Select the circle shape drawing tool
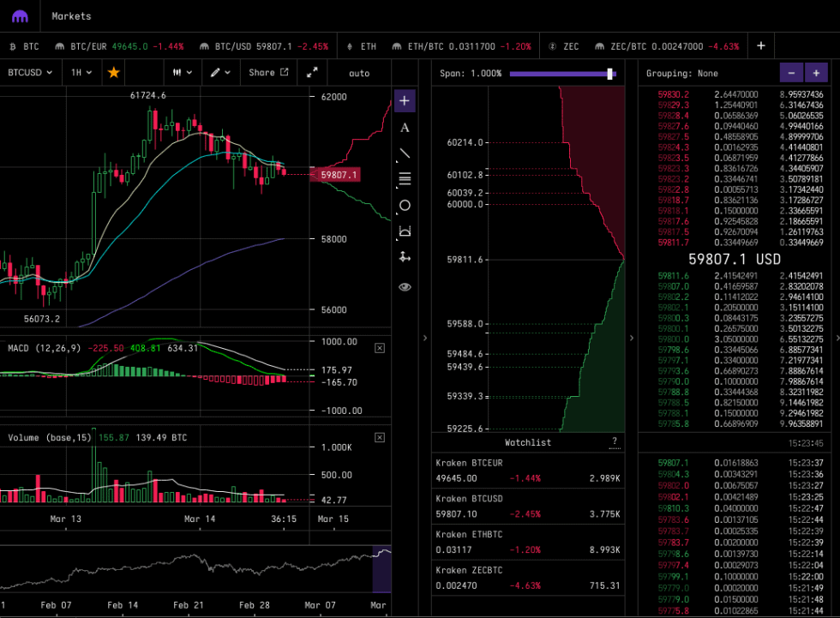 point(405,206)
